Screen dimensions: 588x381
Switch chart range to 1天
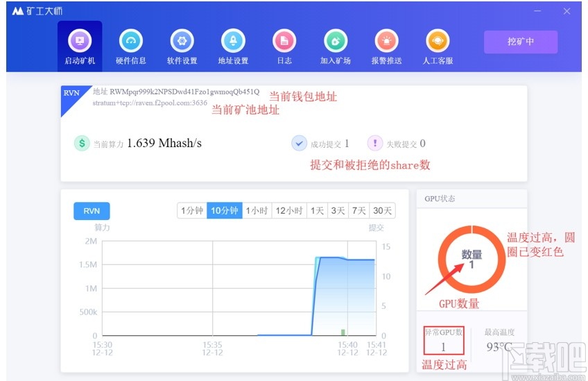coord(317,210)
